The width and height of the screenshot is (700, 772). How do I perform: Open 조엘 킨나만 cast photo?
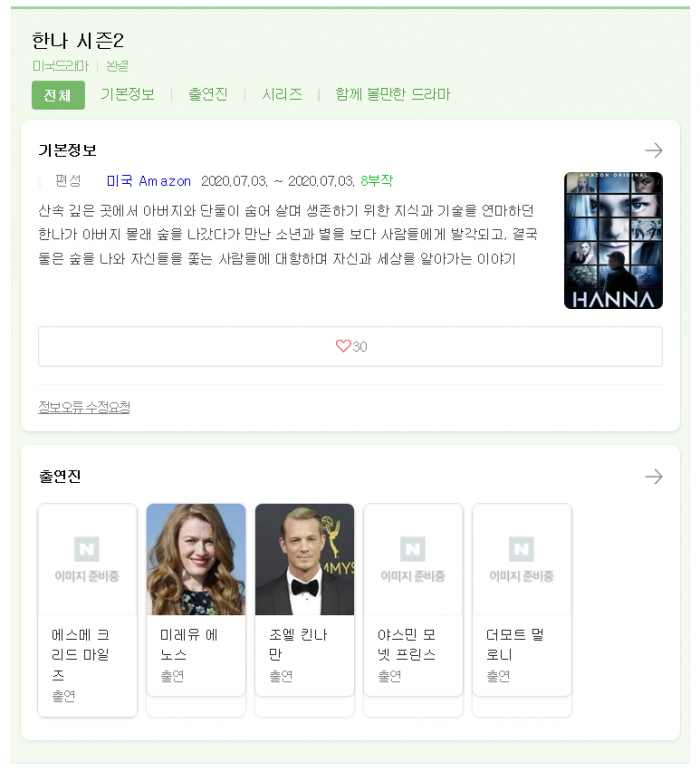click(x=305, y=559)
